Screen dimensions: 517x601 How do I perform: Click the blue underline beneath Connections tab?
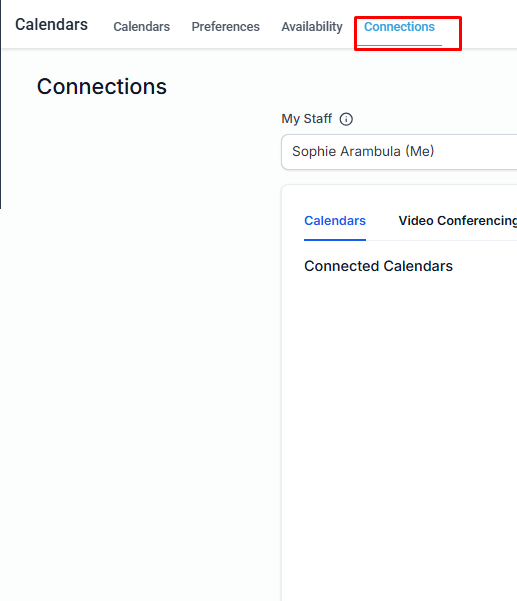tap(399, 46)
